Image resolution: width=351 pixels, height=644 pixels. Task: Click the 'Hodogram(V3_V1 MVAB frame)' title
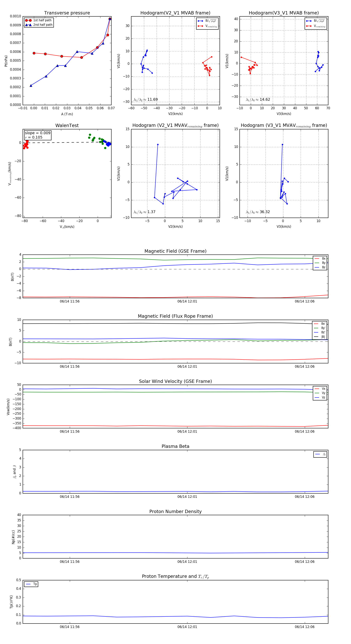click(284, 13)
